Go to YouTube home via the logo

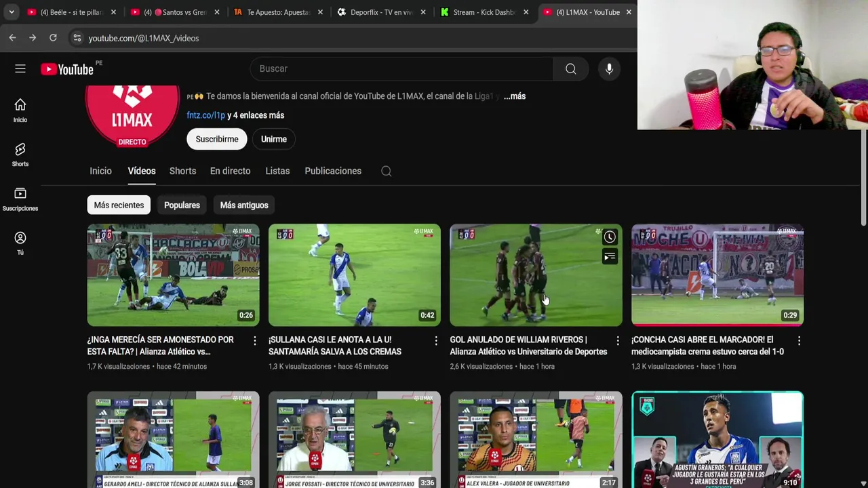[67, 69]
